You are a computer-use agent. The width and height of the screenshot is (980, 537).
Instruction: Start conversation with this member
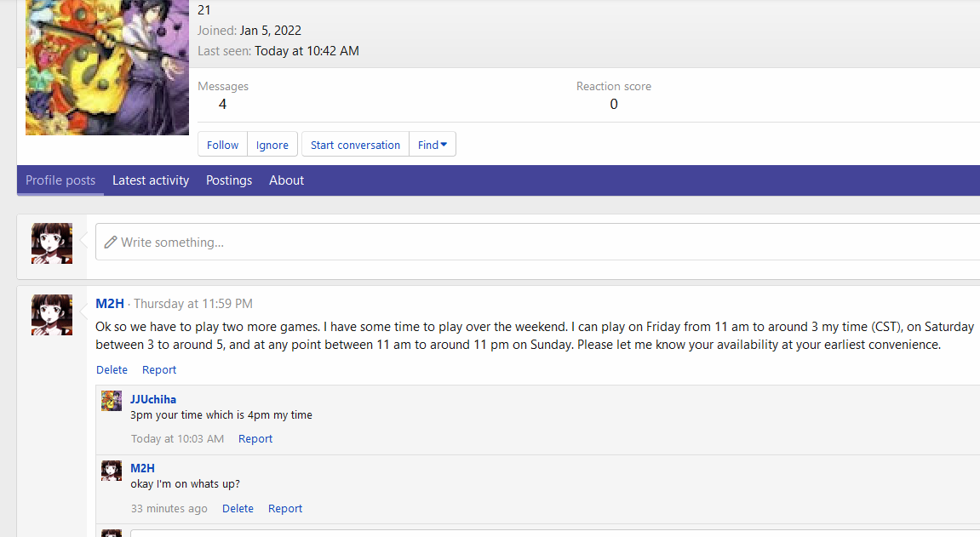(x=355, y=145)
